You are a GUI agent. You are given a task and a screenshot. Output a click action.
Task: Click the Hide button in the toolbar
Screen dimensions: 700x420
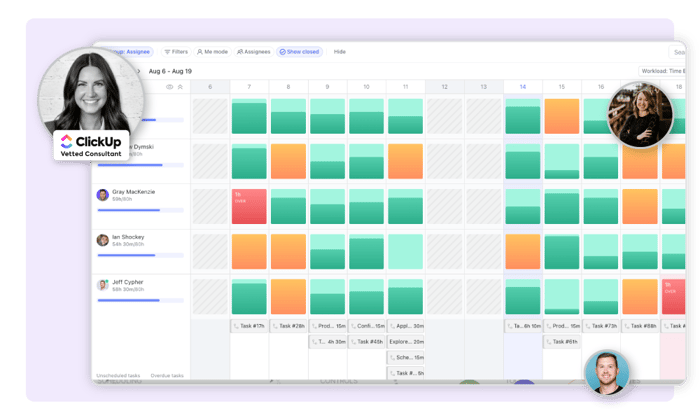pyautogui.click(x=340, y=52)
